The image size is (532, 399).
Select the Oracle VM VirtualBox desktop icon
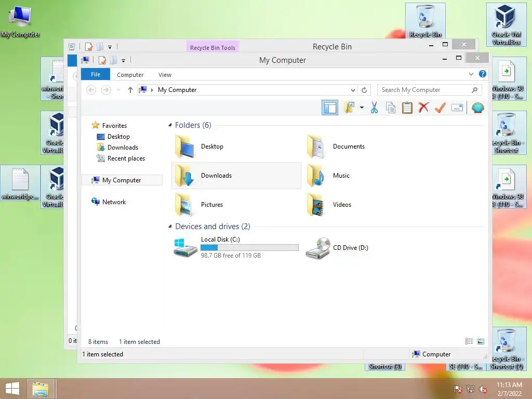506,25
